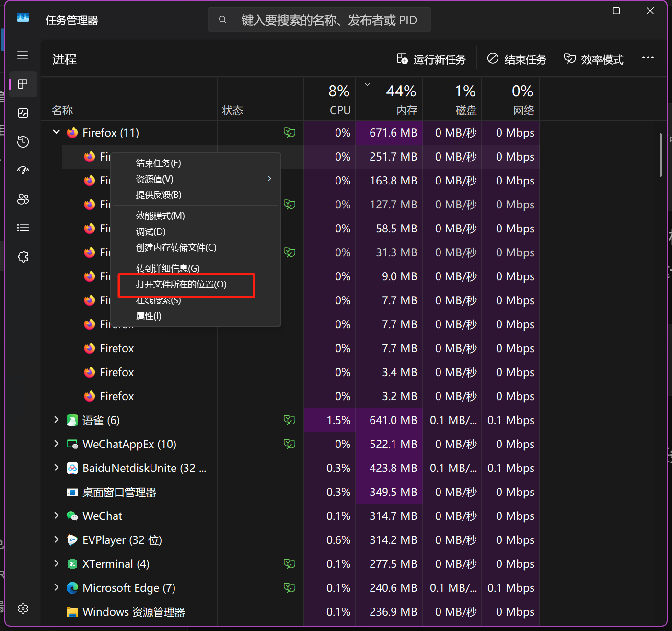Select the Processes sidebar icon

click(x=23, y=84)
